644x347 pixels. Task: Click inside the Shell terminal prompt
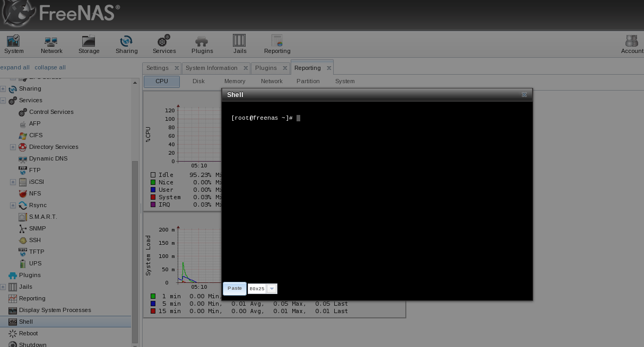265,118
